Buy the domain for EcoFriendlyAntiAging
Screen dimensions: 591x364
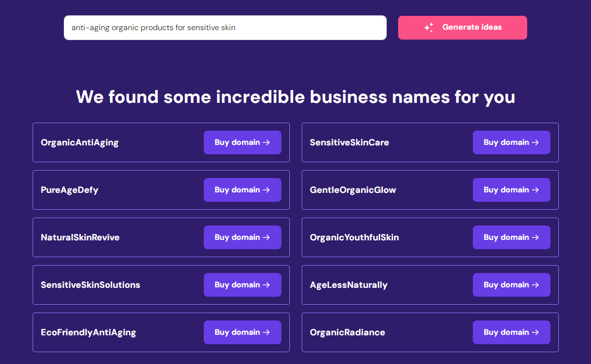tap(242, 332)
